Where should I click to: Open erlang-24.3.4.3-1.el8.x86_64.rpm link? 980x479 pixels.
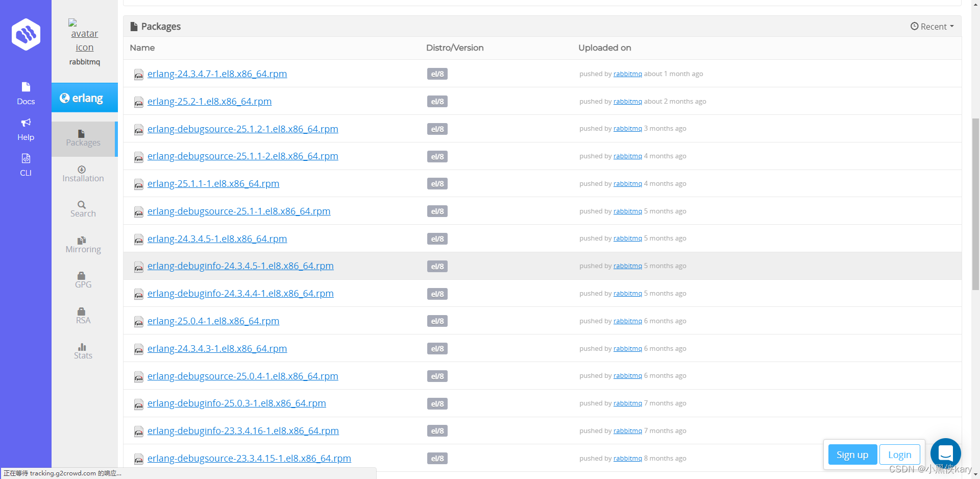click(x=217, y=349)
